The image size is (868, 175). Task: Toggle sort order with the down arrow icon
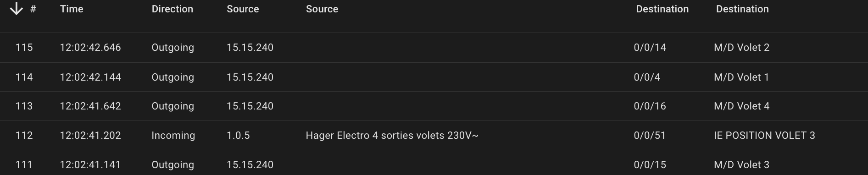point(17,9)
